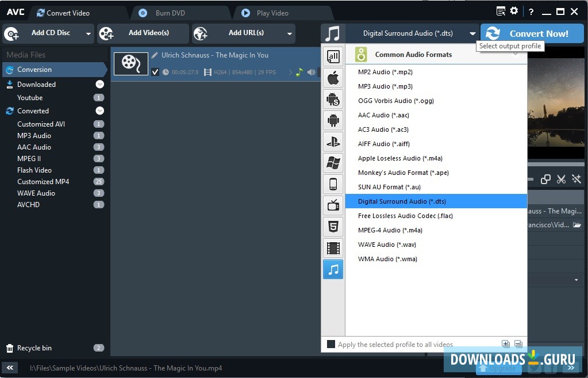This screenshot has width=588, height=378.
Task: Expand all profile groups plus icon
Action: (505, 344)
